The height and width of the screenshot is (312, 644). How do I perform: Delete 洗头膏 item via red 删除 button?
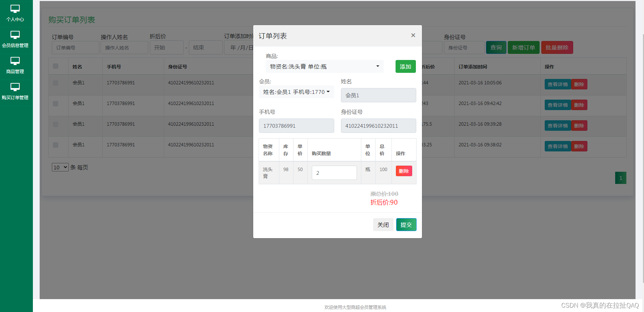coord(404,171)
